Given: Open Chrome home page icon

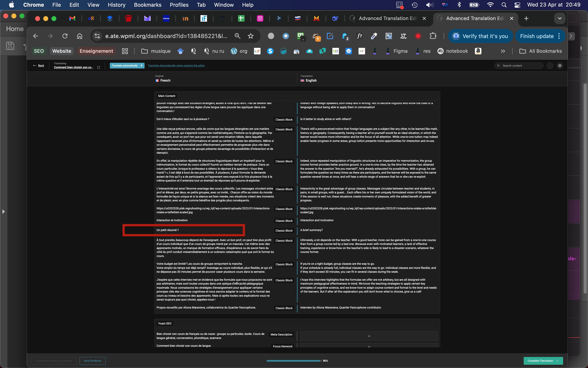Looking at the screenshot, I should pos(79,36).
